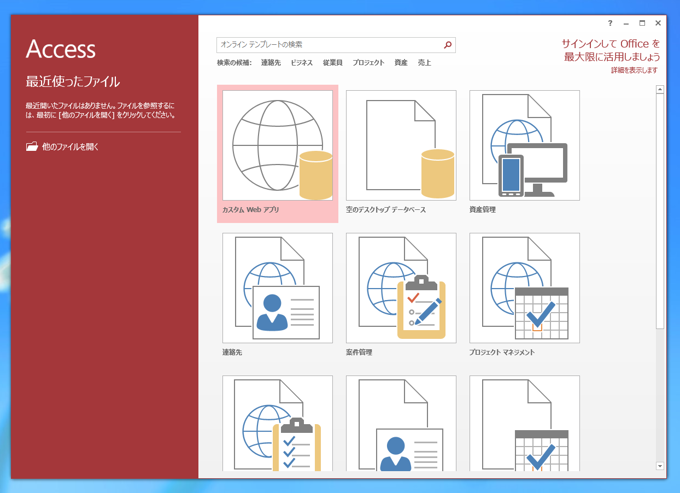Minimize the Access window

click(626, 23)
